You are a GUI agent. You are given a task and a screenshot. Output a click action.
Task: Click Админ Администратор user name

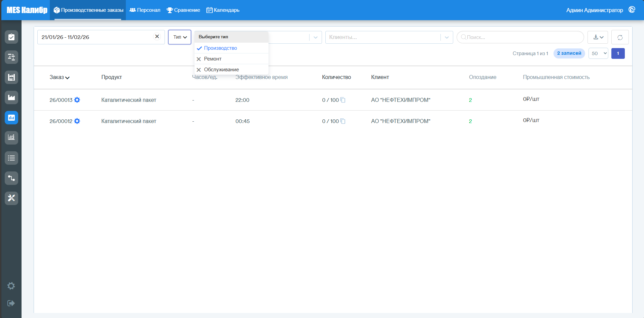595,10
